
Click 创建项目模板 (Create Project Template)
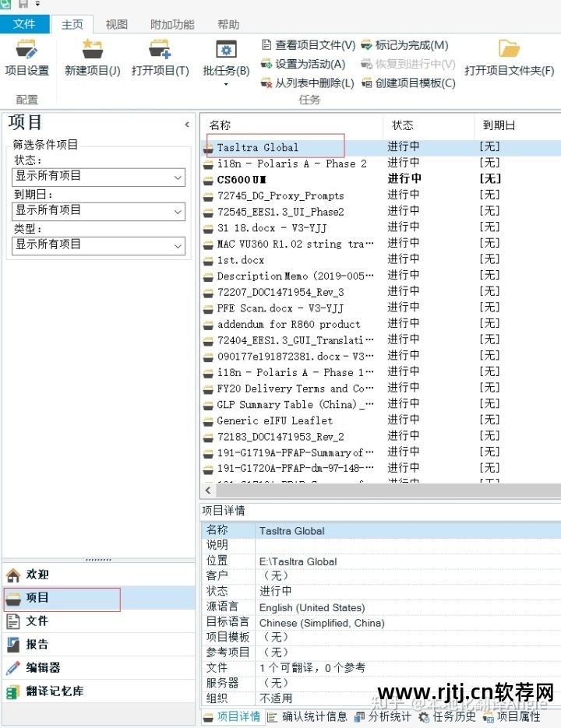[x=408, y=83]
